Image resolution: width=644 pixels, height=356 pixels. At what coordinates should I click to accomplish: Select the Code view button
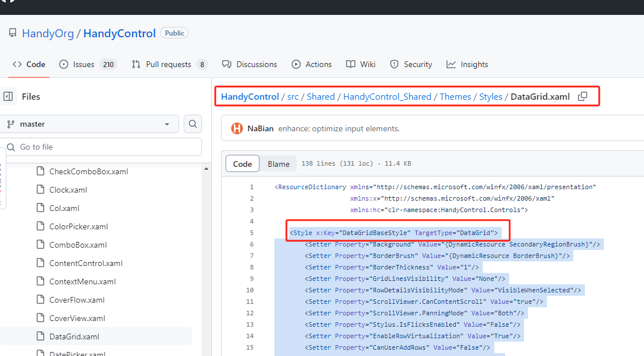coord(242,163)
